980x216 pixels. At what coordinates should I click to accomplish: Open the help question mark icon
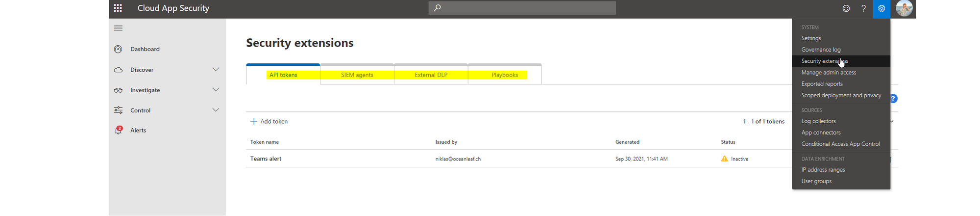point(863,8)
